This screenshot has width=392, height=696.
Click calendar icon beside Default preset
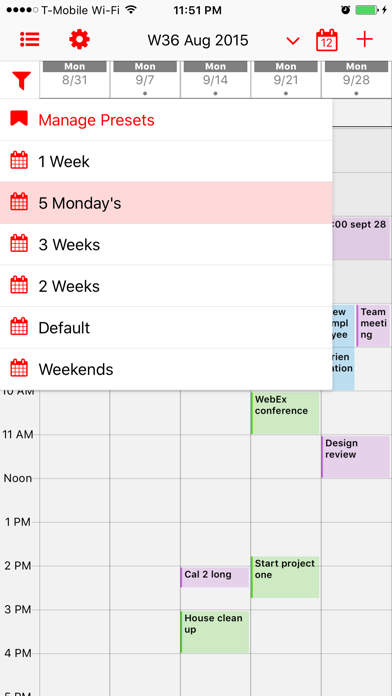(19, 328)
